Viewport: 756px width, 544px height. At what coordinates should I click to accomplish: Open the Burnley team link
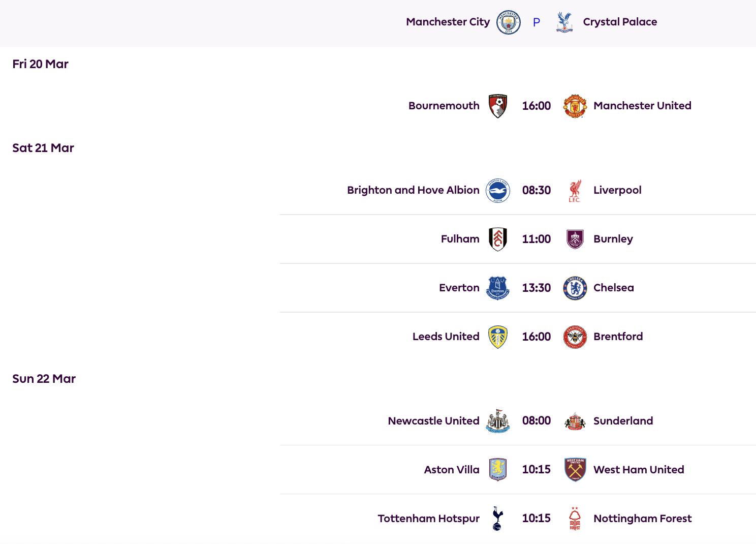click(x=613, y=239)
